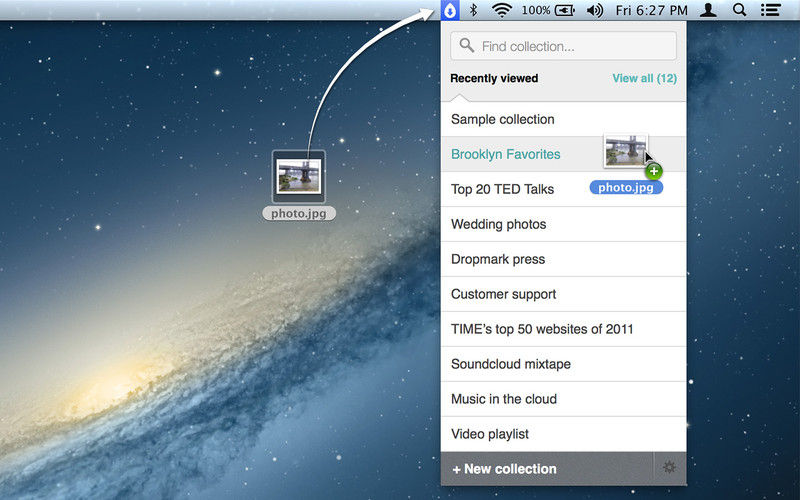Open Video playlist collection
This screenshot has width=800, height=500.
[x=563, y=434]
